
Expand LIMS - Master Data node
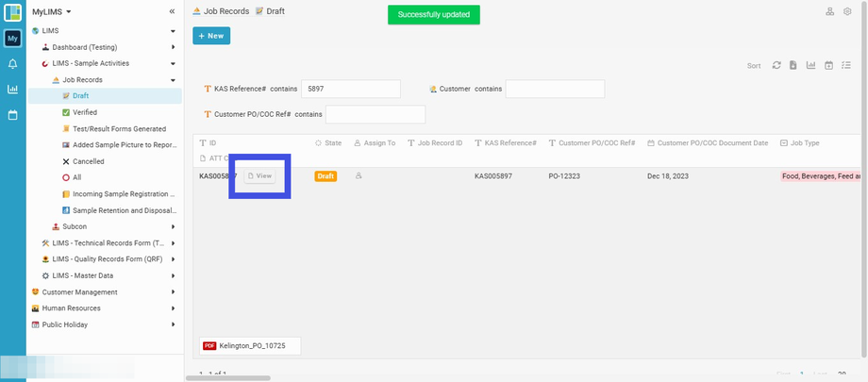[x=173, y=275]
